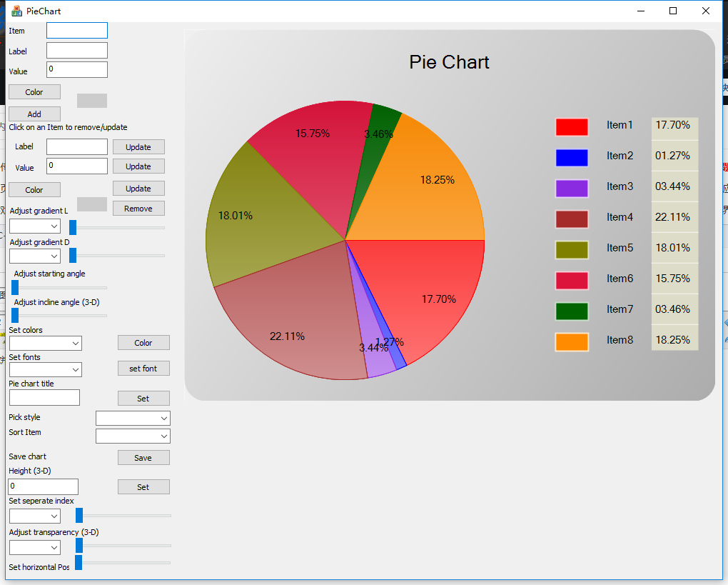Click the PieChart app icon in title bar
Screen dimensions: 728x585
(x=16, y=11)
